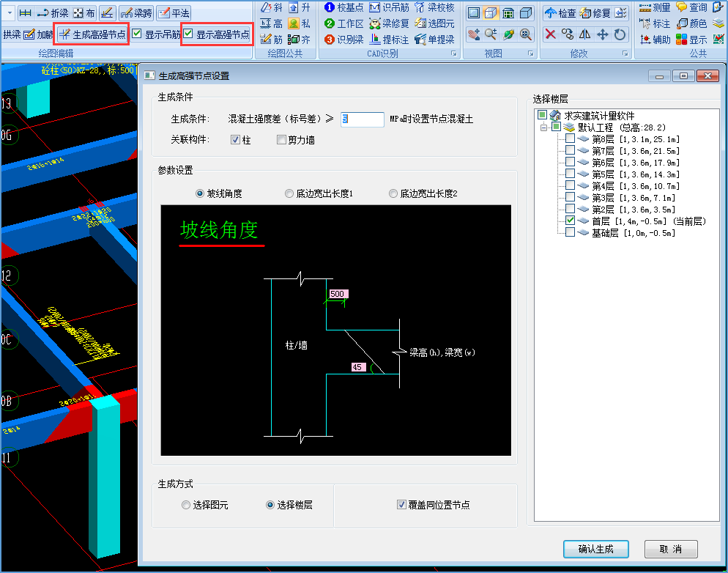Select the 选图元 tool

[434, 23]
